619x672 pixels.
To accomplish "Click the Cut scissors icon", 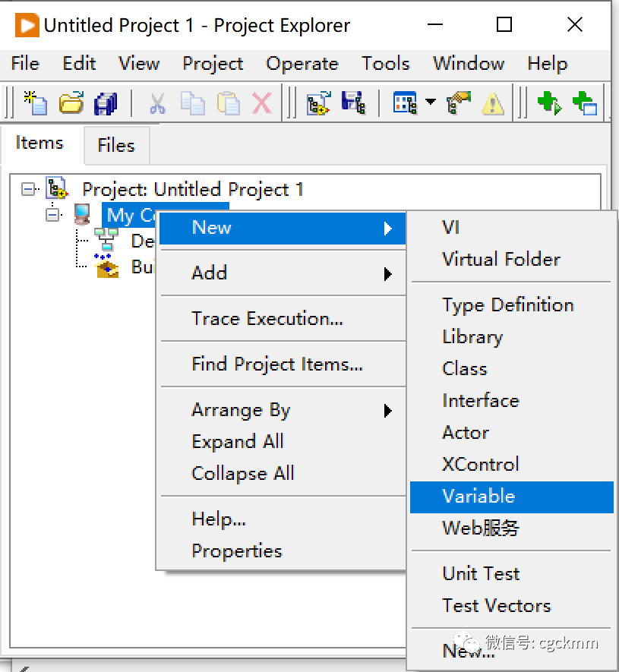I will 157,103.
